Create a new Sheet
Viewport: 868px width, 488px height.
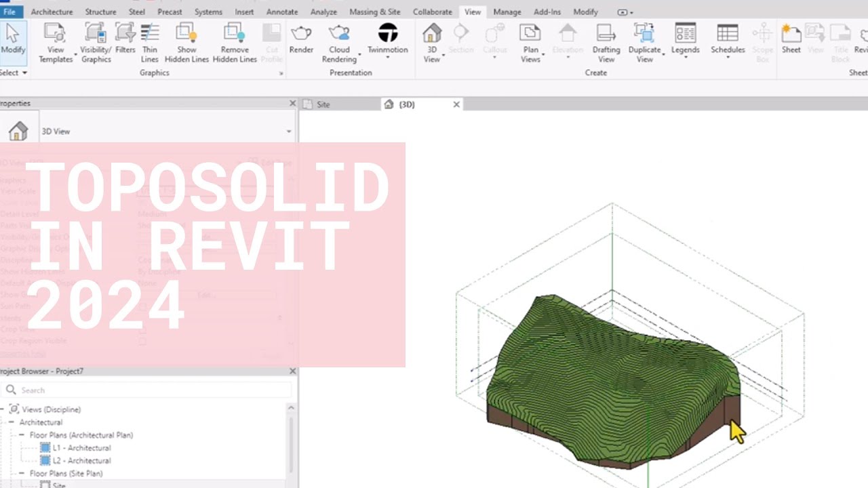(x=791, y=39)
